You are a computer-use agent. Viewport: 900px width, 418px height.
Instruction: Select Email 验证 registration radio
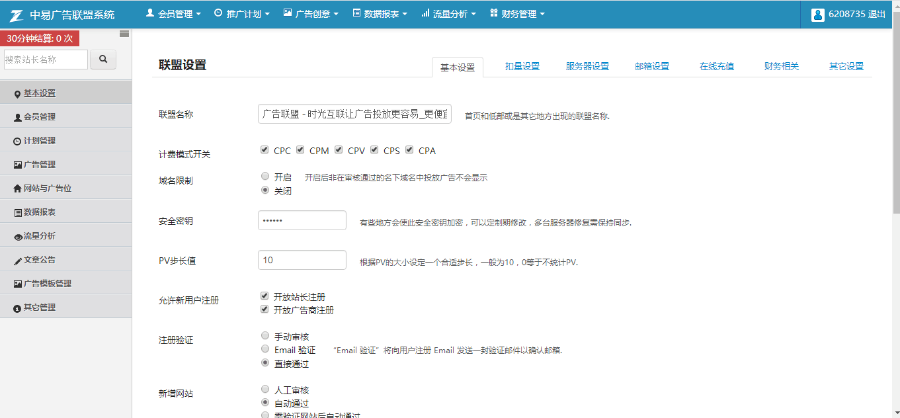click(x=265, y=349)
